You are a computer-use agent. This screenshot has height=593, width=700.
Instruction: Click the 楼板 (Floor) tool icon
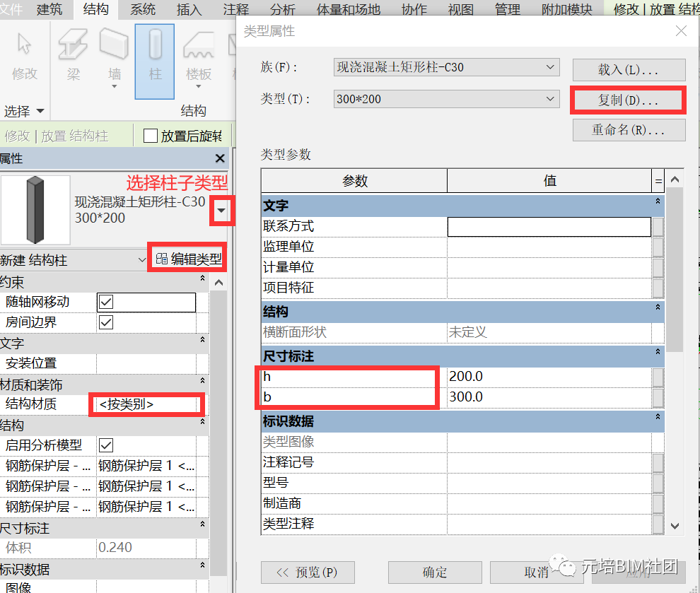pos(199,45)
